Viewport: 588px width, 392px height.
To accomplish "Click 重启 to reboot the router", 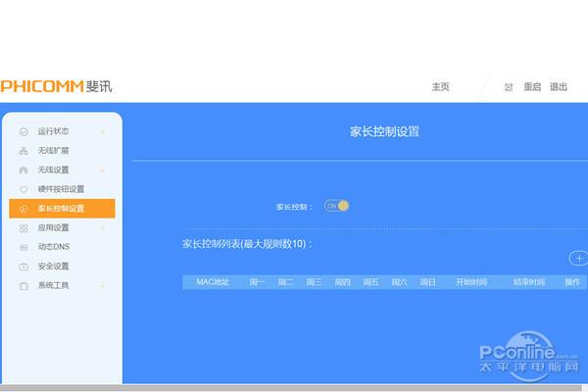I will pyautogui.click(x=532, y=87).
